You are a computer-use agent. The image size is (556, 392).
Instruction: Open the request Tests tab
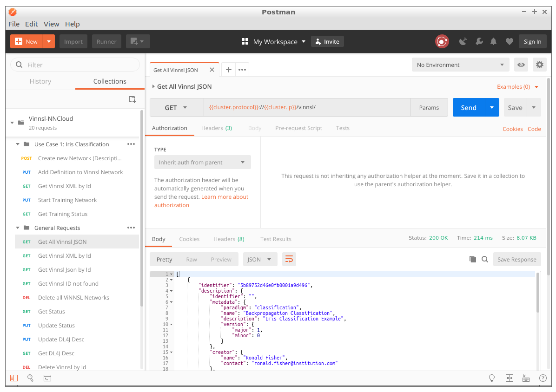click(343, 128)
